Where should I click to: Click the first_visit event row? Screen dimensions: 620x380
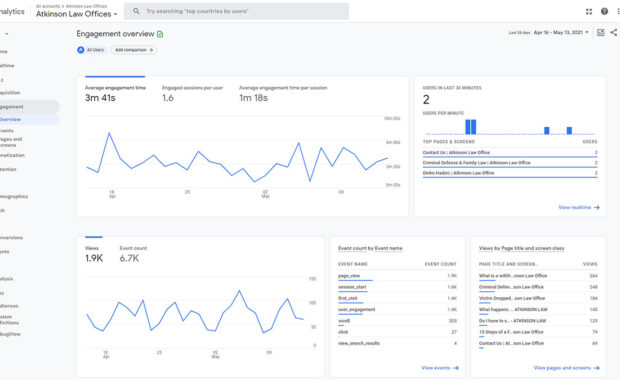[397, 298]
